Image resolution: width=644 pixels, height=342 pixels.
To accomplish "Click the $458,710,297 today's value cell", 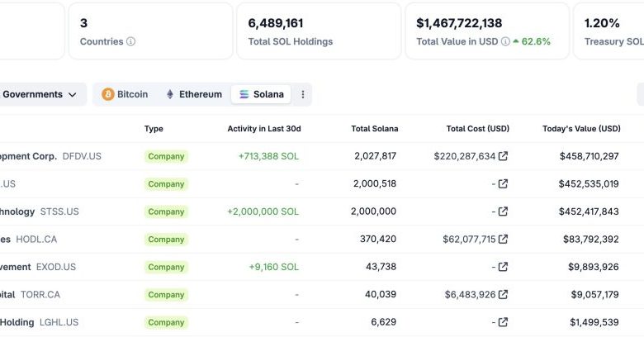I will tap(589, 156).
